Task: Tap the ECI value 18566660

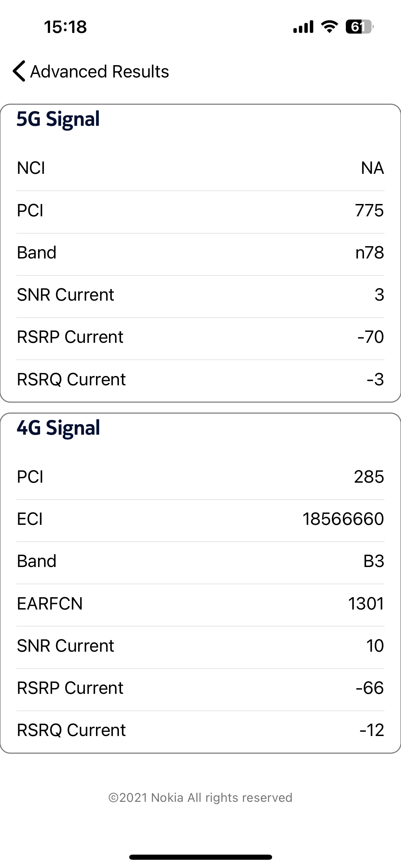Action: tap(343, 519)
